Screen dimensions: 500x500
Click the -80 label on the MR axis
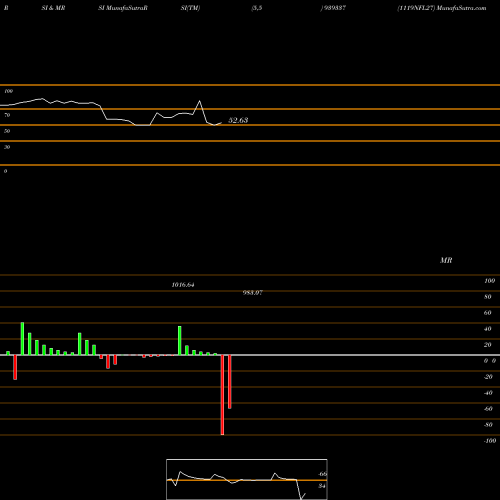tap(488, 425)
